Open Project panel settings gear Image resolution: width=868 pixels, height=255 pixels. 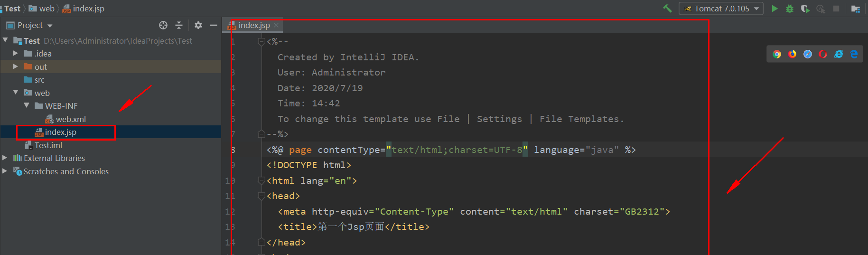(x=198, y=25)
